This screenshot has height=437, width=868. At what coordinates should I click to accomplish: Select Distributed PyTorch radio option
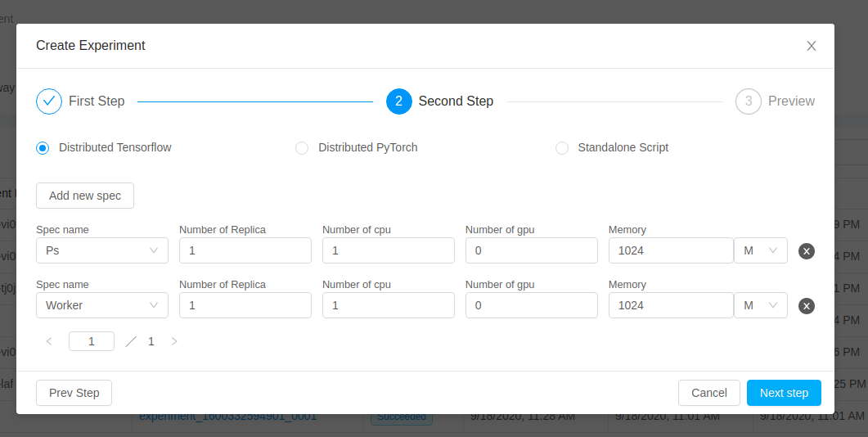pyautogui.click(x=302, y=148)
